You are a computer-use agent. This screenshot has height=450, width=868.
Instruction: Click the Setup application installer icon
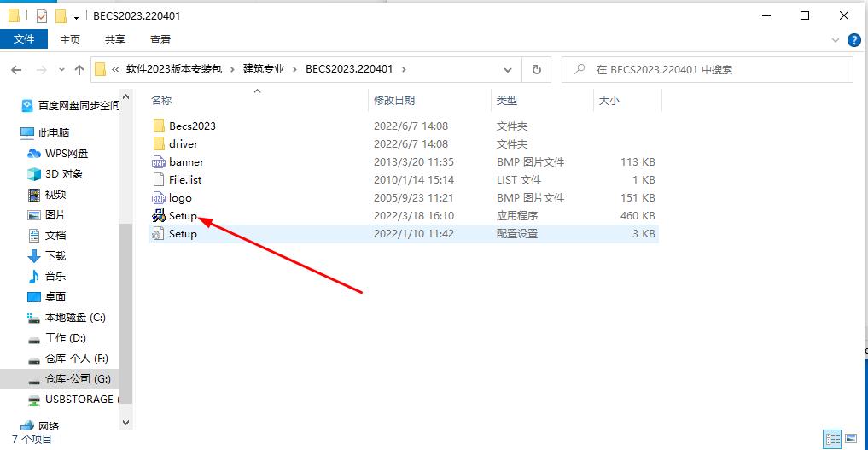pyautogui.click(x=159, y=216)
